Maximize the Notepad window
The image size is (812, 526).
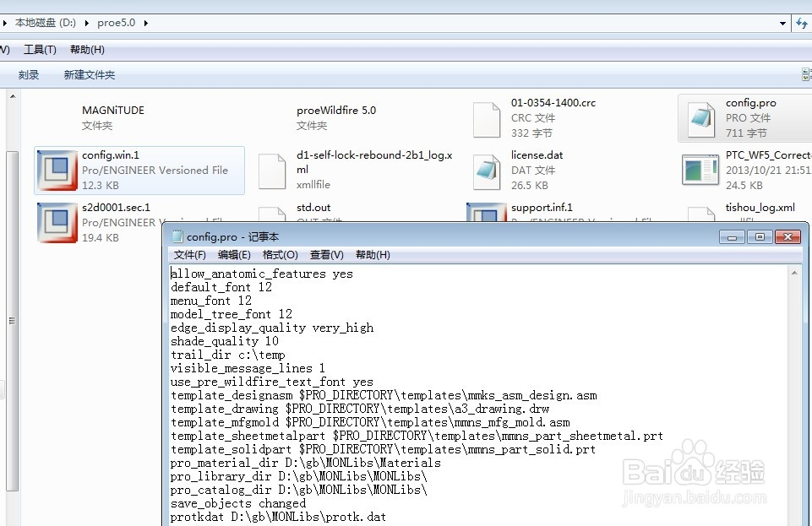point(760,237)
